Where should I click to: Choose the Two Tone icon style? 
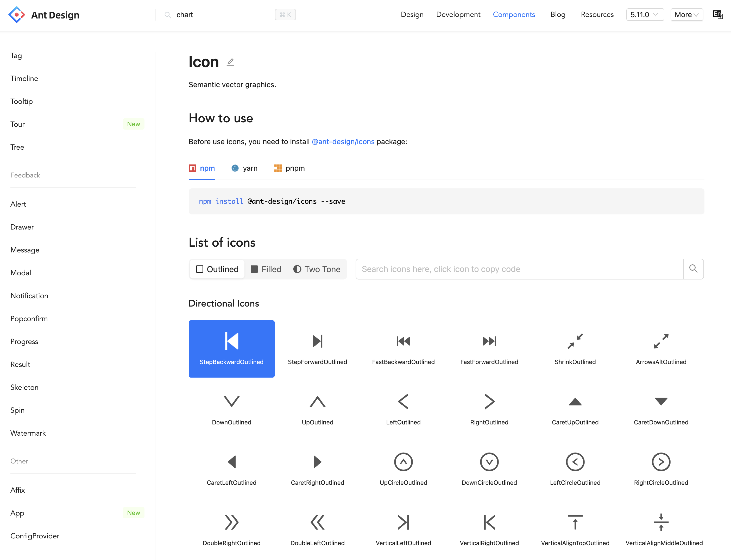tap(317, 269)
